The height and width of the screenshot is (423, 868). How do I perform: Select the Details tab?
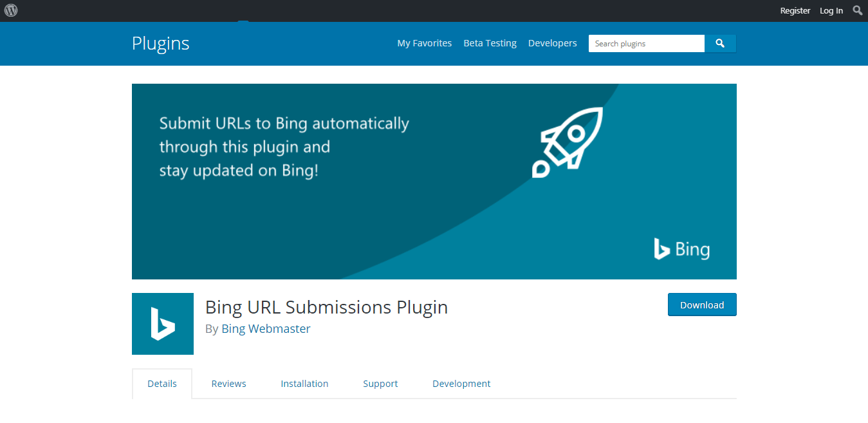coord(162,384)
